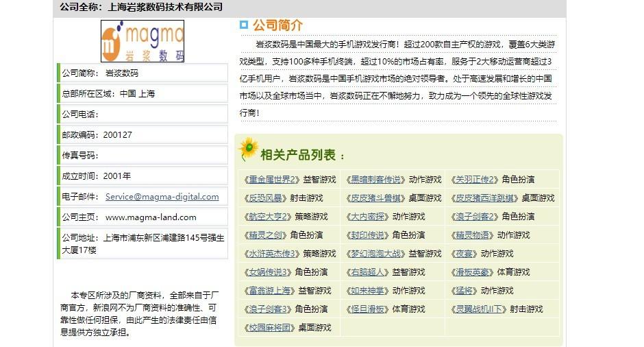
Task: Open the 猛将 game link
Action: click(x=464, y=290)
